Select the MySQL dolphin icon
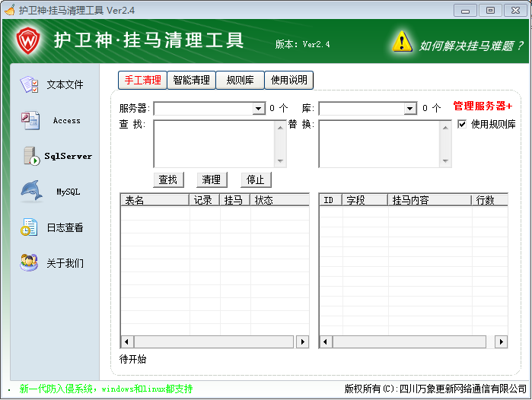 coord(30,192)
